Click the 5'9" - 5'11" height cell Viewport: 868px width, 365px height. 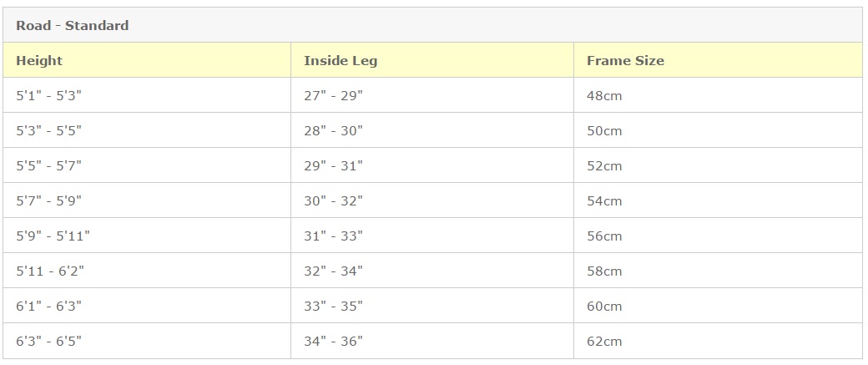53,236
